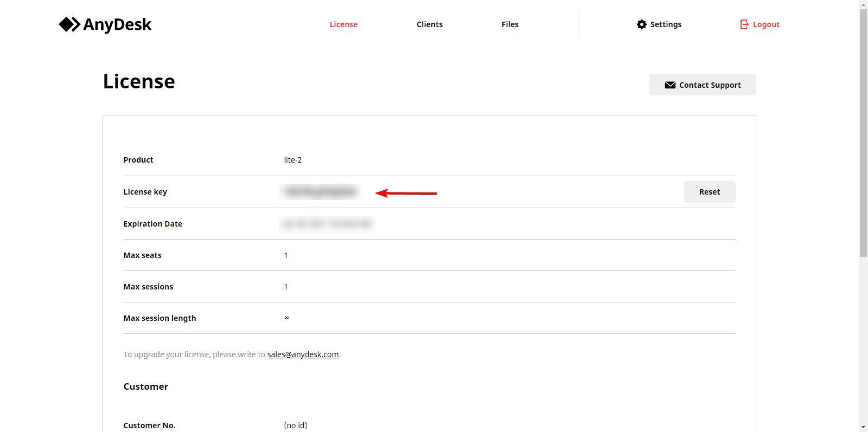Click the blurred expiration date value
The width and height of the screenshot is (868, 432).
(327, 224)
